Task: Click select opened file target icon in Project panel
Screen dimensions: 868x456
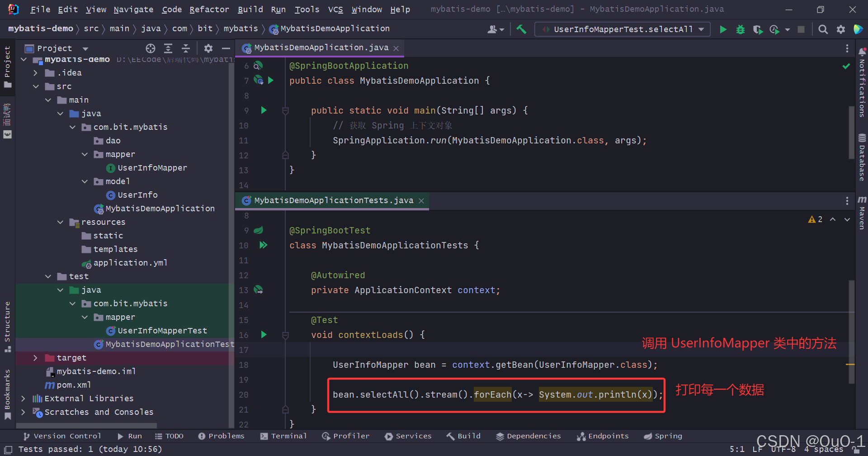Action: pos(151,48)
